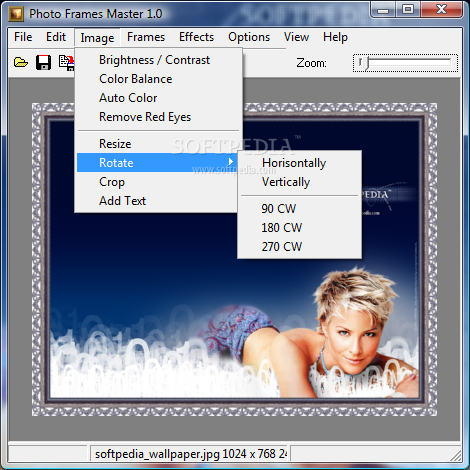The width and height of the screenshot is (470, 470).
Task: Select Add Text menu entry
Action: [157, 201]
